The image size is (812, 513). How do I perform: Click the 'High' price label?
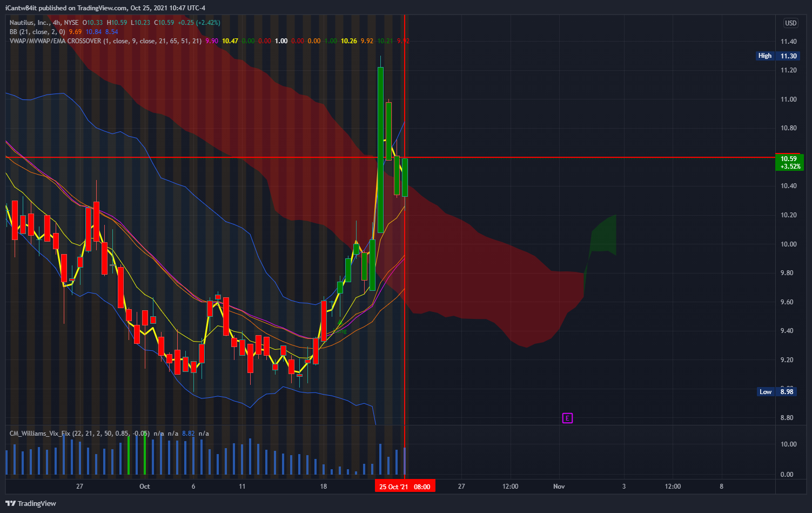(765, 56)
